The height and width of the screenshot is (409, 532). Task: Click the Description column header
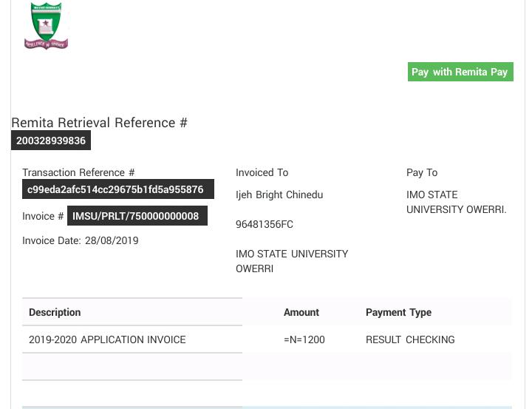point(55,312)
